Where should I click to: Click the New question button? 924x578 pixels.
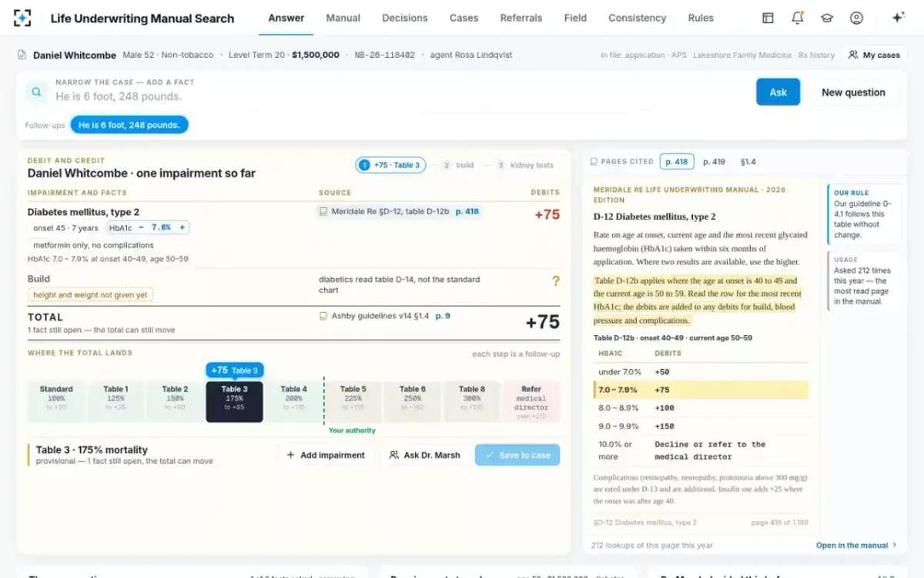(853, 92)
